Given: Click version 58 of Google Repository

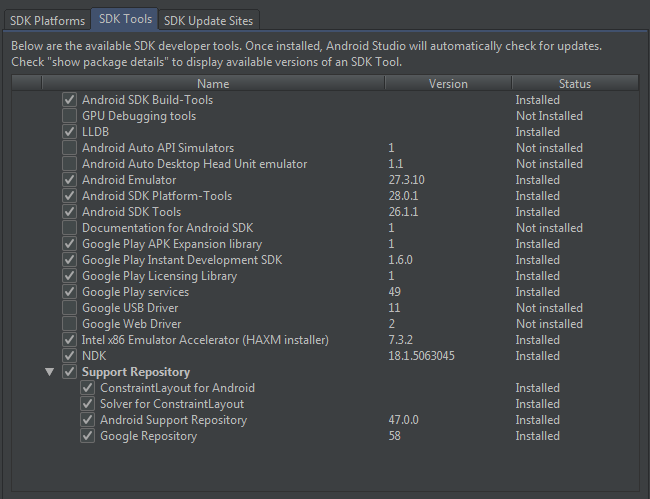Looking at the screenshot, I should coord(395,436).
